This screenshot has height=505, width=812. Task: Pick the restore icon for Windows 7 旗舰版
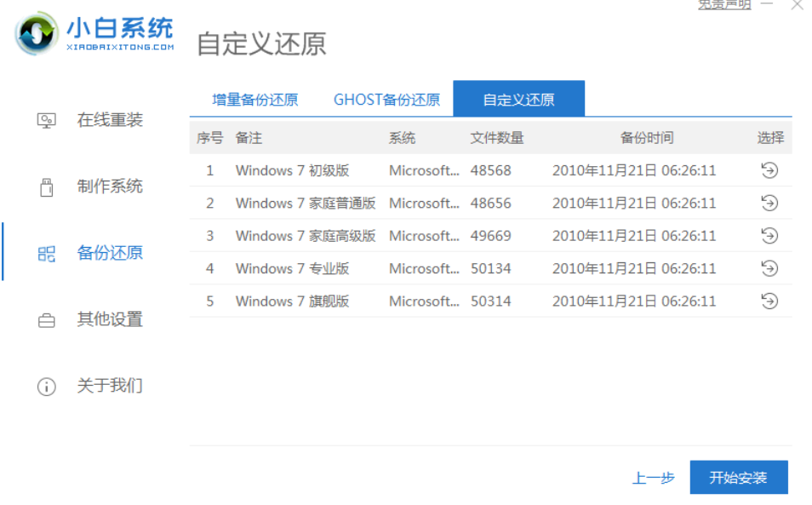(769, 301)
